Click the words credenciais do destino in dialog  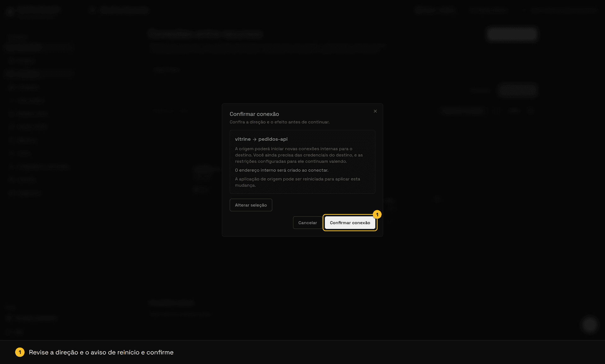324,155
